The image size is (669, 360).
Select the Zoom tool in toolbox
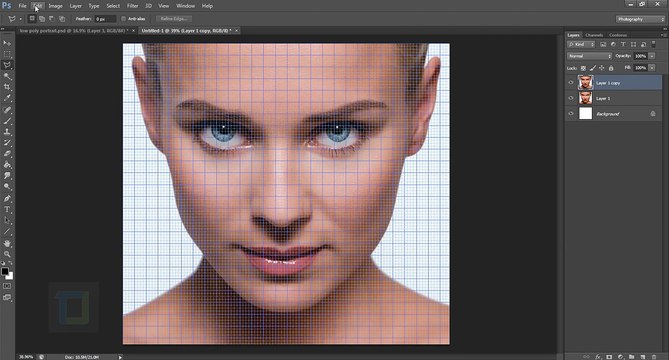point(7,254)
